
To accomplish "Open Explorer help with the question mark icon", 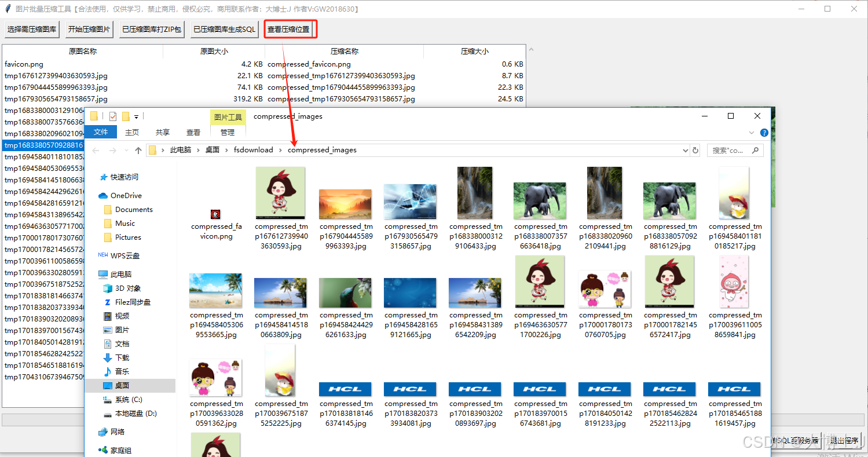I will (764, 133).
